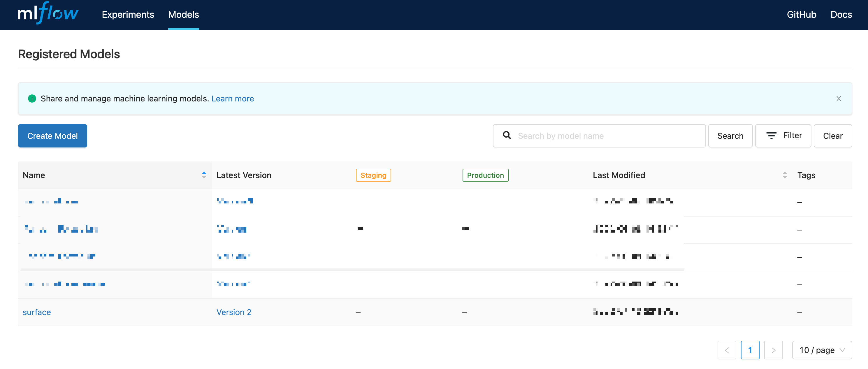Open the Experiments tab
This screenshot has height=369, width=868.
(128, 15)
